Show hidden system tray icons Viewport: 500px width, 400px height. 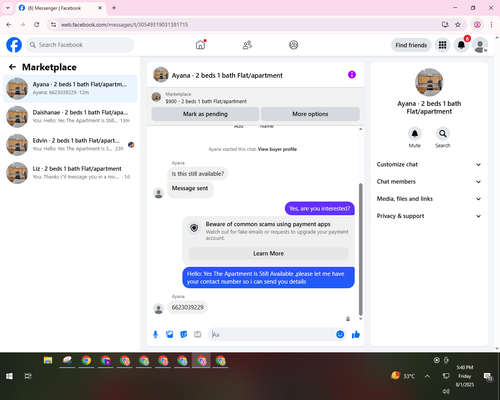[x=427, y=376]
